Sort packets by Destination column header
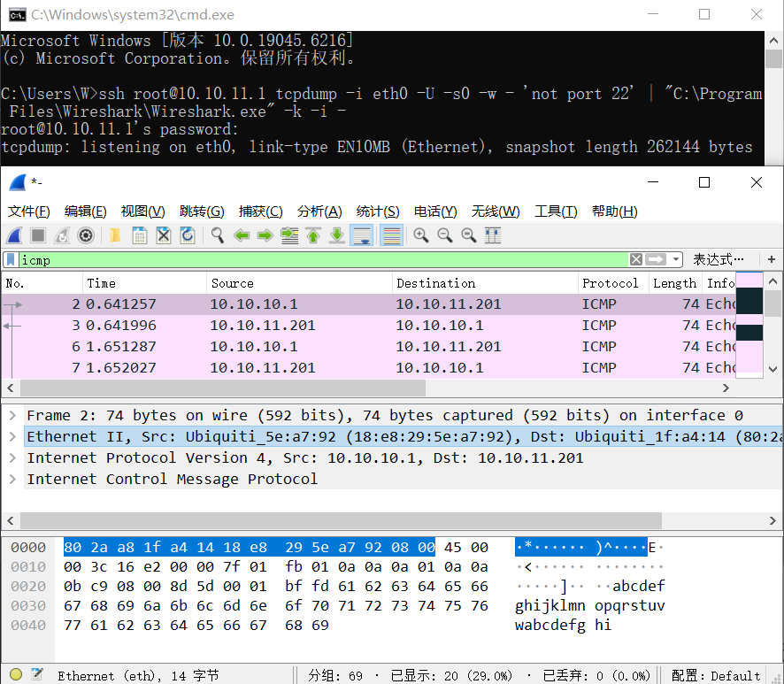The height and width of the screenshot is (684, 784). [x=485, y=283]
